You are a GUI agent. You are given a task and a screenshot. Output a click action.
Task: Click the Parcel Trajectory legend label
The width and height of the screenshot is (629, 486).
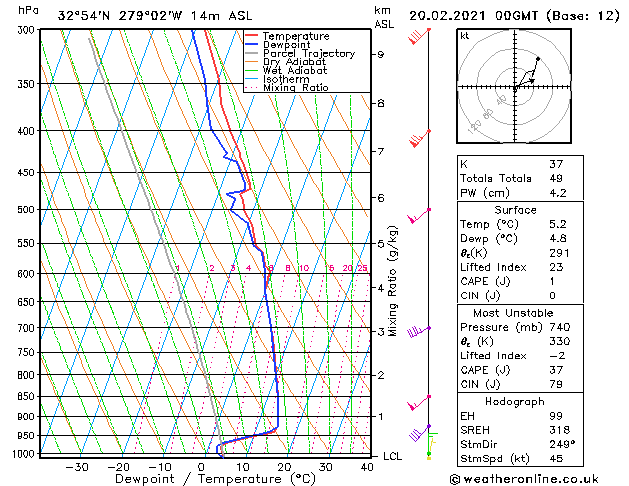coord(308,53)
